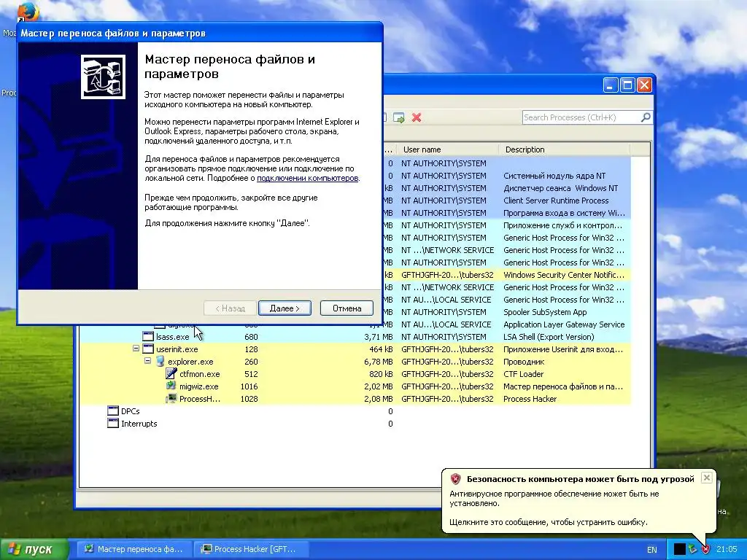Image resolution: width=747 pixels, height=560 pixels.
Task: Click PID 1016 in the process list
Action: 249,386
